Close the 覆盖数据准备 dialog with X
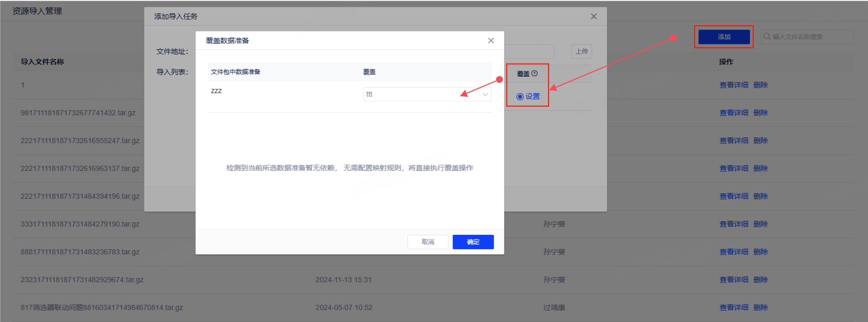868x322 pixels. 491,41
